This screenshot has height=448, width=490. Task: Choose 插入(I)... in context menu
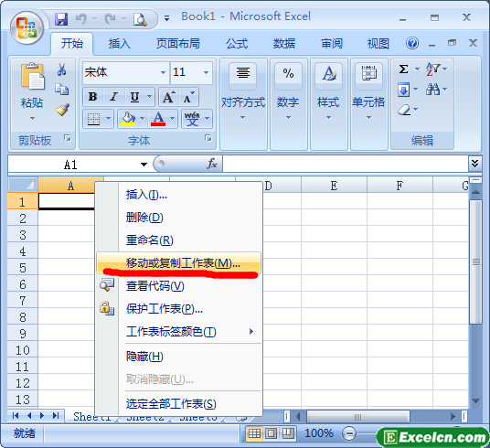coord(179,195)
